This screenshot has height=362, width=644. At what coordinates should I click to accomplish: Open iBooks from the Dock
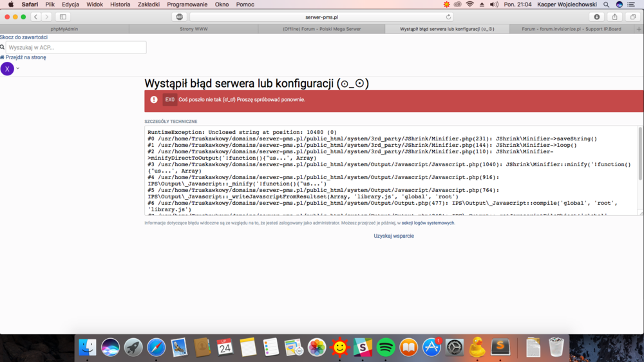point(408,347)
